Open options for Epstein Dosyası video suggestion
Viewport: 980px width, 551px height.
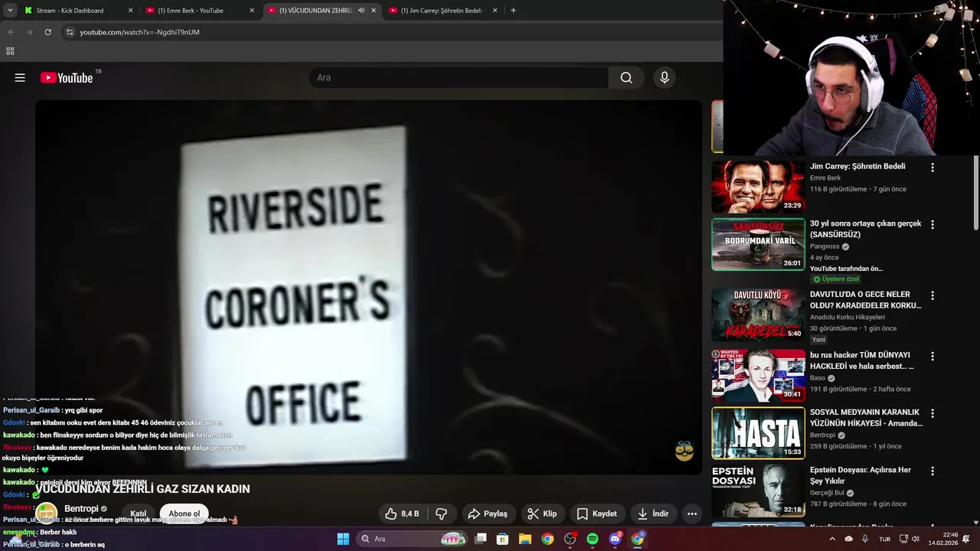coord(932,471)
